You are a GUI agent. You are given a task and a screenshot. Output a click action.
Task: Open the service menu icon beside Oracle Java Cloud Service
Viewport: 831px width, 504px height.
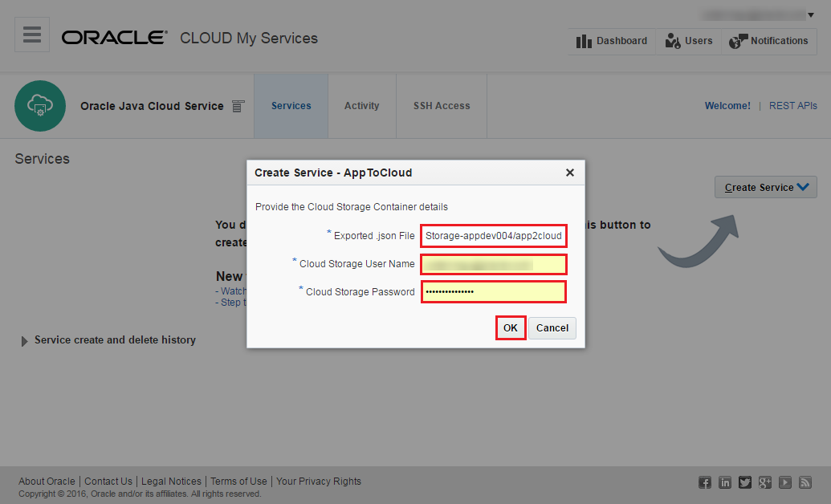[x=238, y=106]
